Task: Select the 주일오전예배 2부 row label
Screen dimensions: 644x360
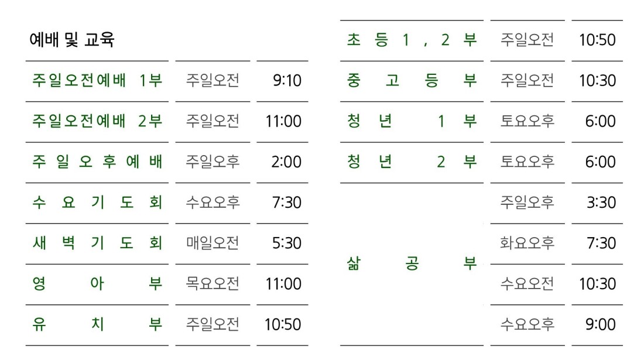Action: coord(97,121)
